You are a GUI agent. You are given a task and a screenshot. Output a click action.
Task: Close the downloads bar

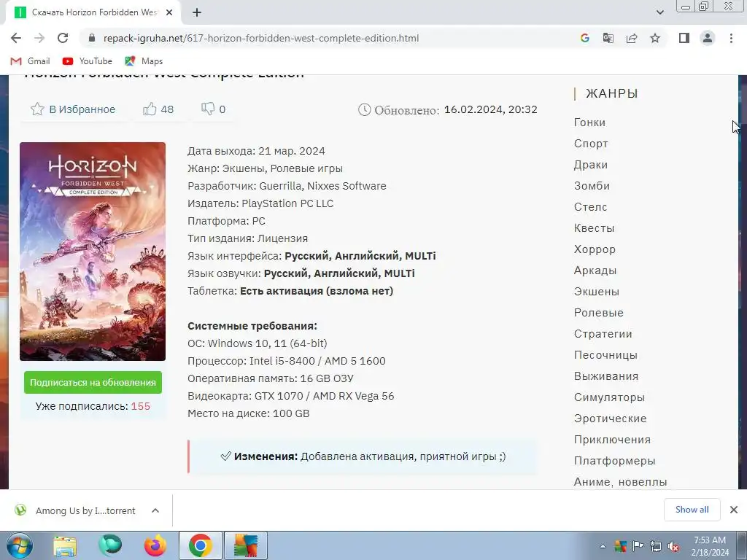[x=734, y=510]
